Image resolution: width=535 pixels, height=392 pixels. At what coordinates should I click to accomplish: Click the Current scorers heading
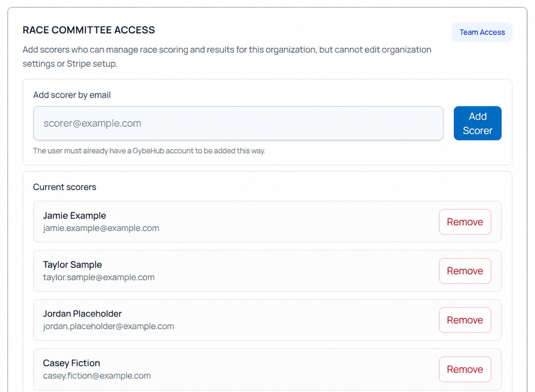tap(65, 187)
